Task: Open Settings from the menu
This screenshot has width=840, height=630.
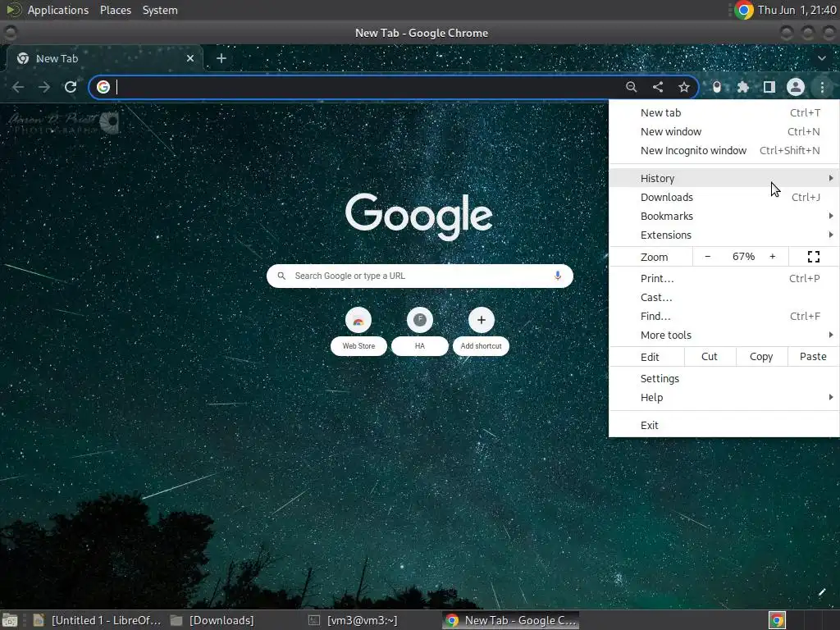Action: click(x=724, y=378)
